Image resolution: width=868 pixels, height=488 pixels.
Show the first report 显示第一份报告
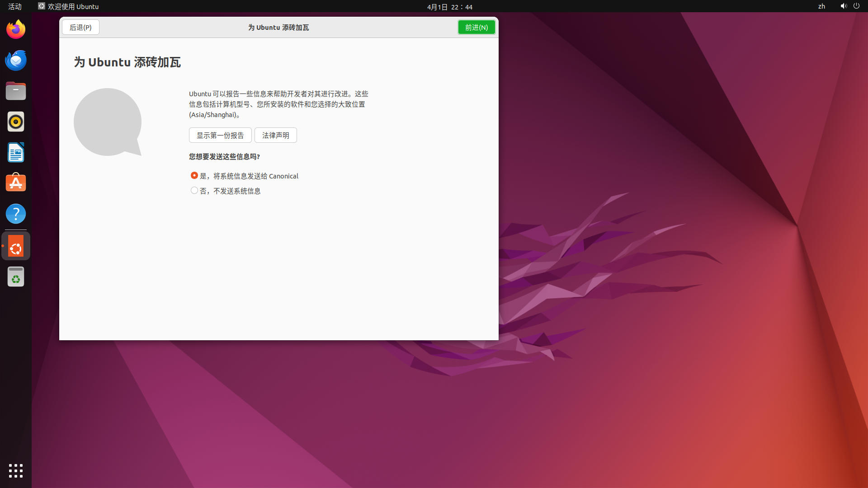[220, 135]
